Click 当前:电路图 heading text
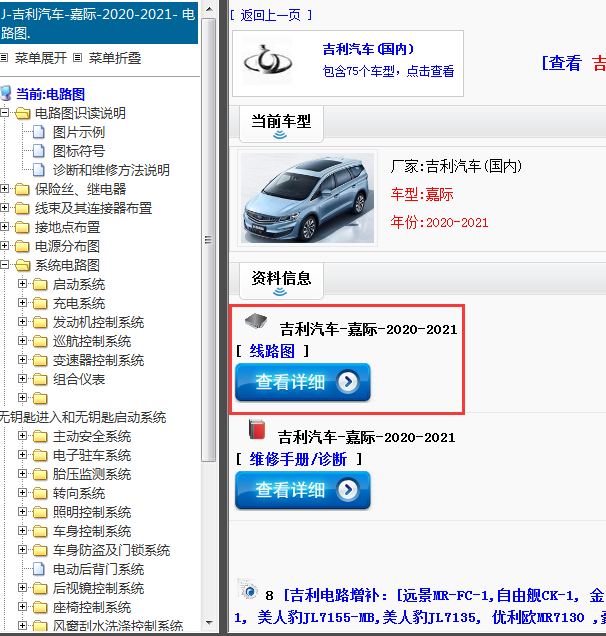606x636 pixels. pyautogui.click(x=50, y=94)
